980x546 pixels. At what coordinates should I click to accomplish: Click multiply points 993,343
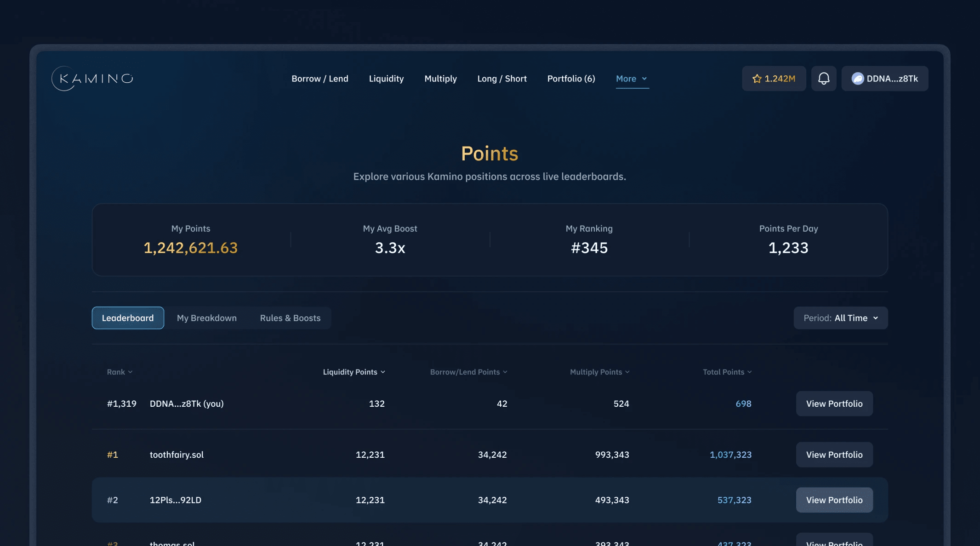pos(612,455)
